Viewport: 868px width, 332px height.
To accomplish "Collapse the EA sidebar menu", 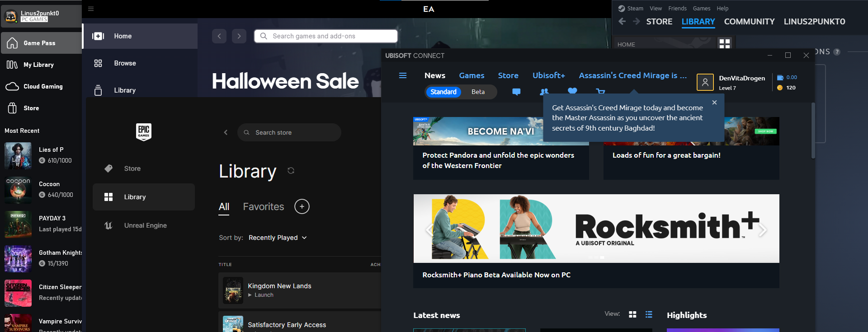I will click(91, 9).
